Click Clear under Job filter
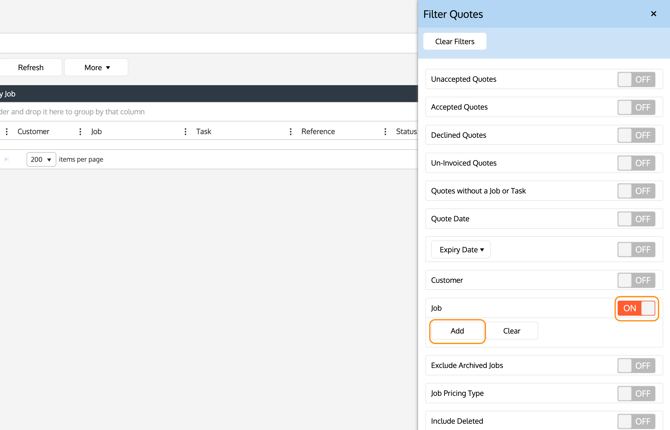670x430 pixels. 511,331
